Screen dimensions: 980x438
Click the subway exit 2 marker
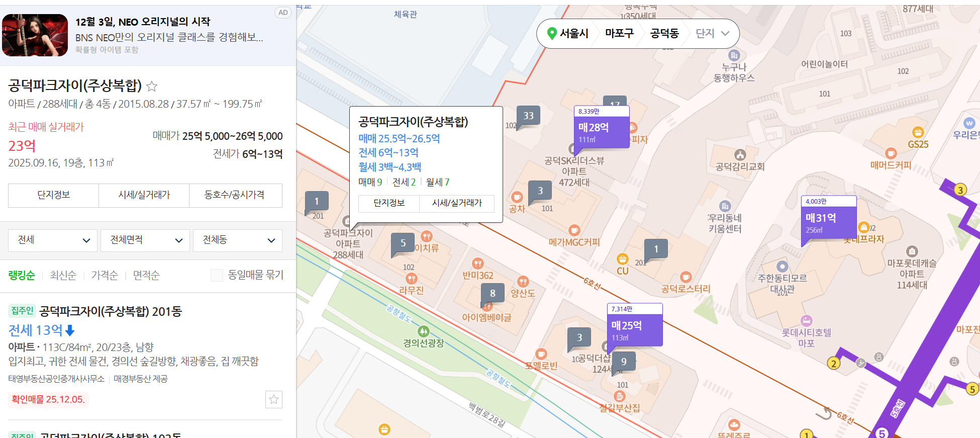pyautogui.click(x=834, y=363)
